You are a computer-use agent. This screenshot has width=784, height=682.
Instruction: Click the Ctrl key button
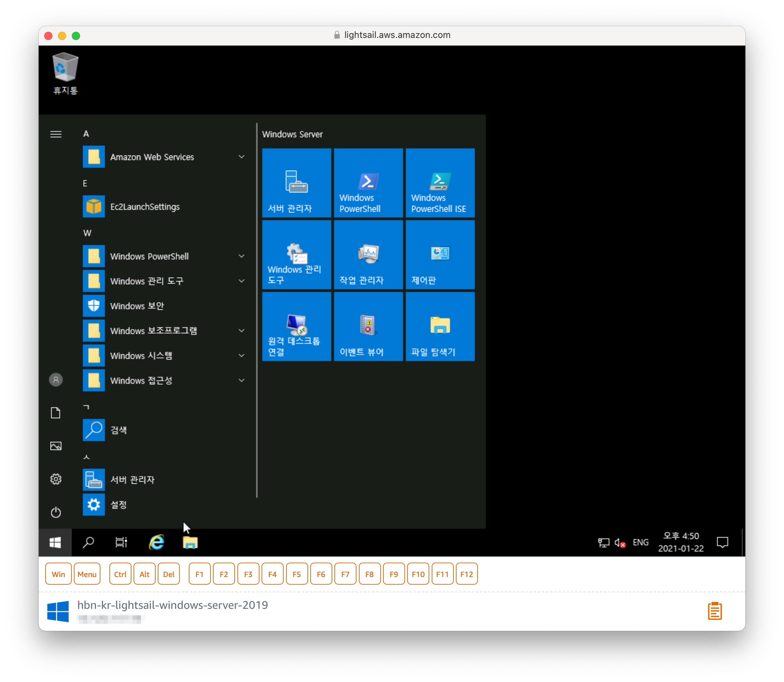coord(120,574)
